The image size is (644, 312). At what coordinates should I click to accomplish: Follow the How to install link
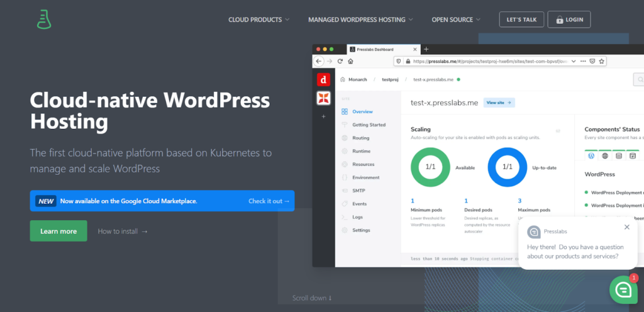pyautogui.click(x=123, y=231)
